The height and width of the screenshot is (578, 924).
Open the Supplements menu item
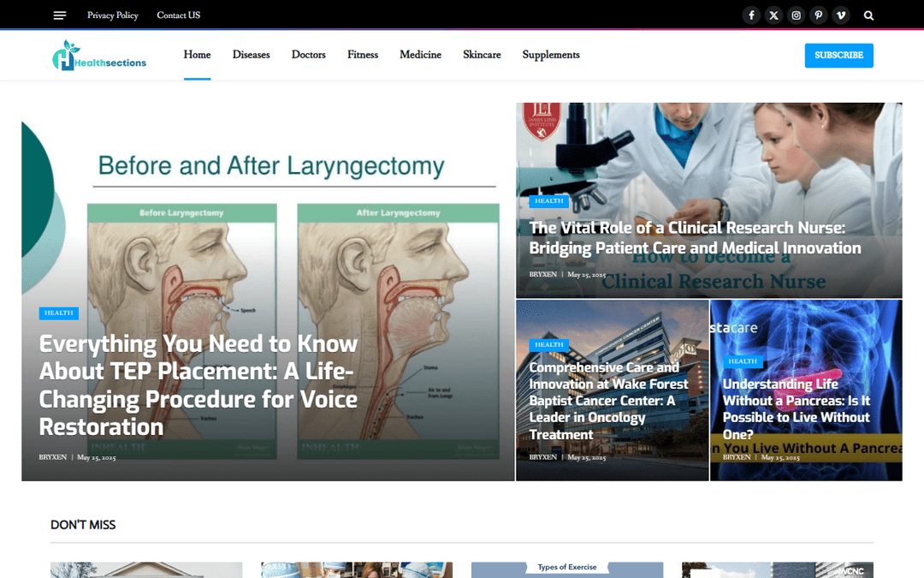tap(551, 55)
